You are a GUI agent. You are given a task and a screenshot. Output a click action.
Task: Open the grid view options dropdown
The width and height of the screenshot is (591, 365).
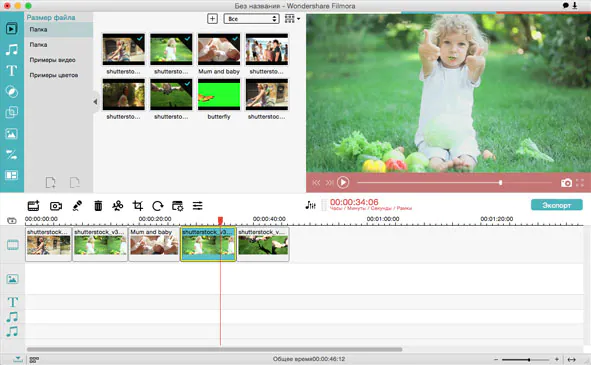pyautogui.click(x=292, y=18)
